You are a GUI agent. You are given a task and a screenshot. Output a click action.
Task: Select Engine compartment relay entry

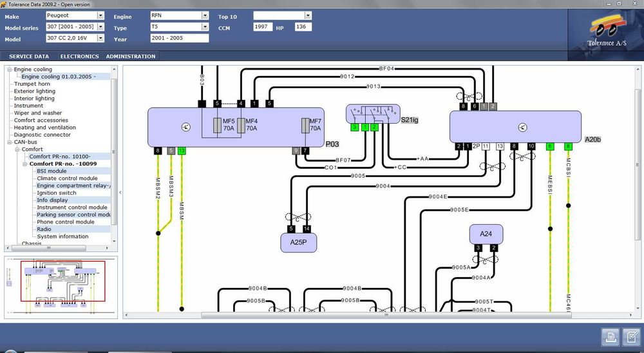[x=73, y=186]
